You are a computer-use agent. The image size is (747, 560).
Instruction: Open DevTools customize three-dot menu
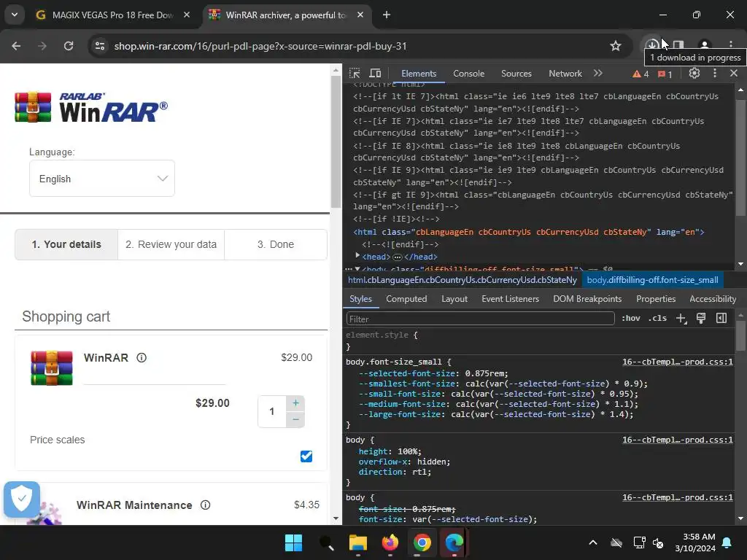pos(714,74)
